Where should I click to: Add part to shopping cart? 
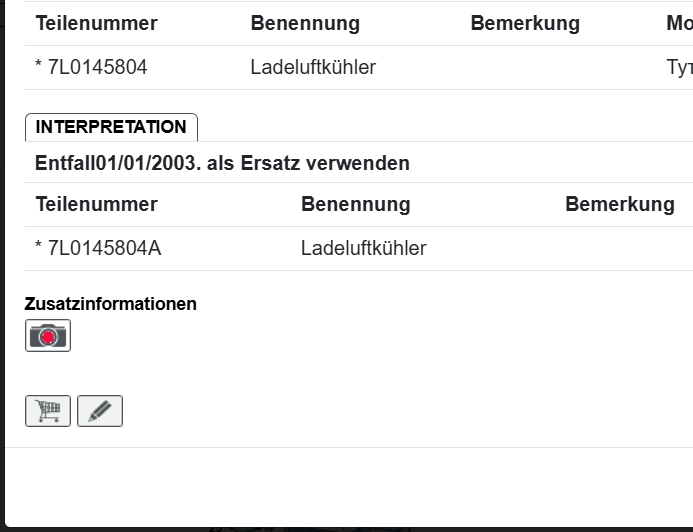point(48,411)
